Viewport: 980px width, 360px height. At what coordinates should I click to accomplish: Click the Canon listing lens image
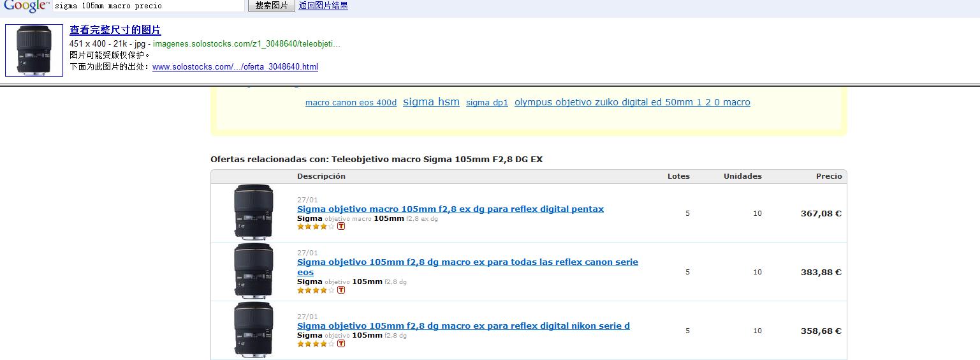tap(253, 270)
